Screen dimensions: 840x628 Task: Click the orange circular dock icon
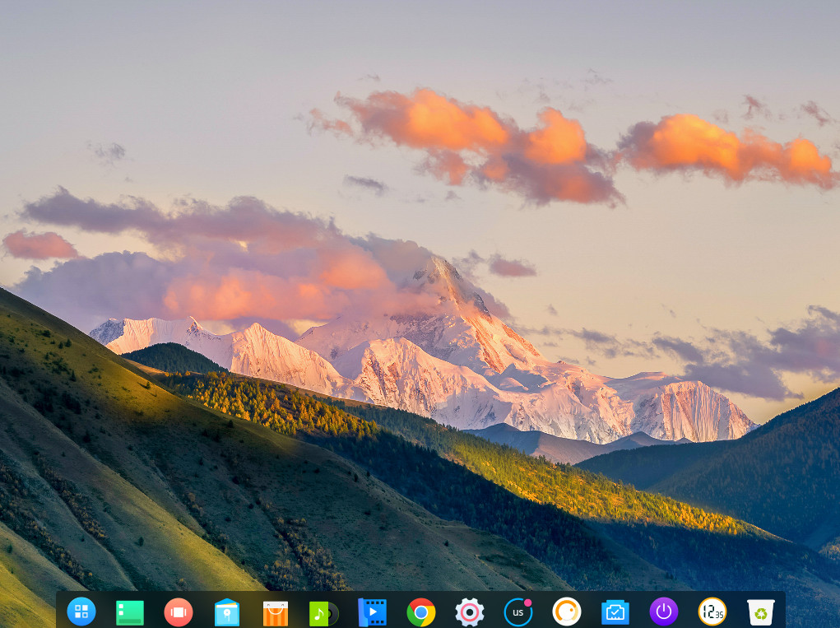coord(567,612)
